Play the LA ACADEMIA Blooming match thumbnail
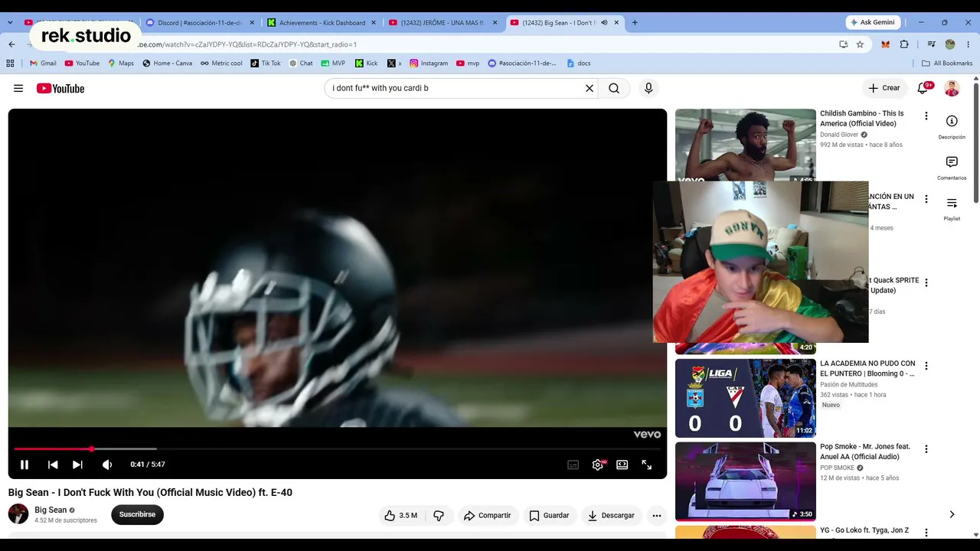Image resolution: width=980 pixels, height=551 pixels. pos(745,398)
